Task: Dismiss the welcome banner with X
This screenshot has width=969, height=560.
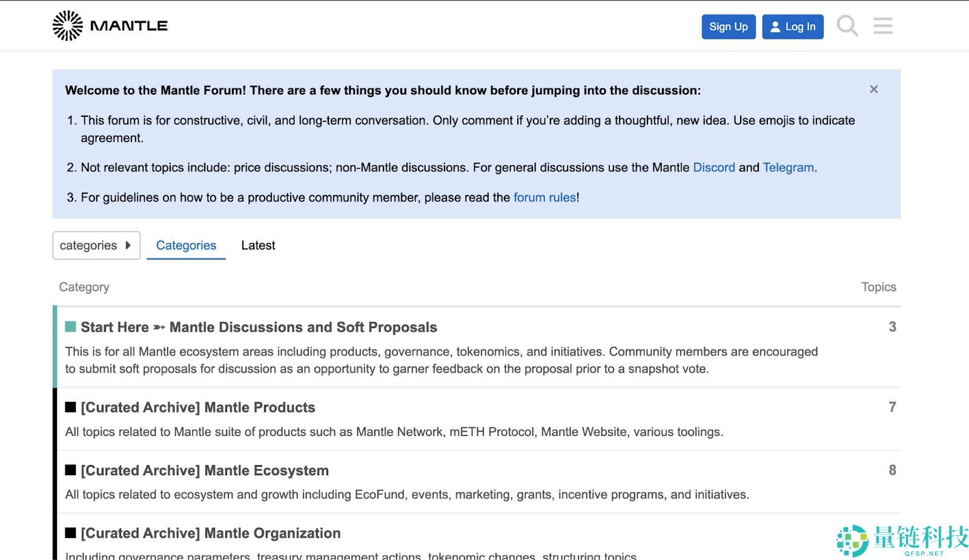Action: click(x=873, y=90)
